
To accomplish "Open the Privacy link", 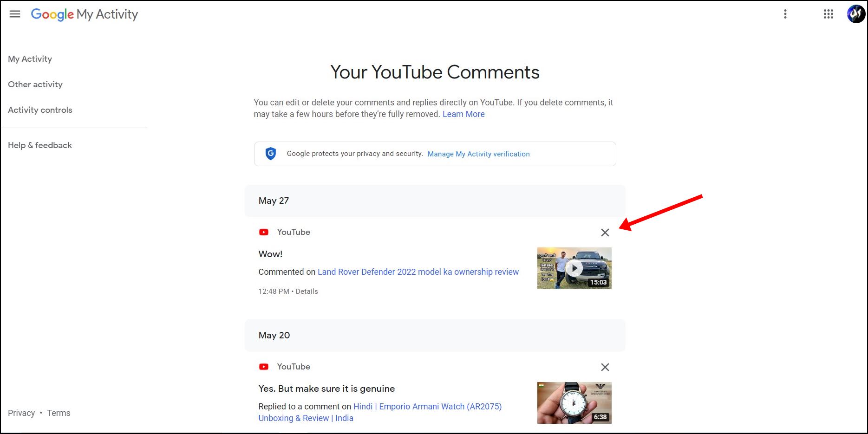I will (x=21, y=413).
